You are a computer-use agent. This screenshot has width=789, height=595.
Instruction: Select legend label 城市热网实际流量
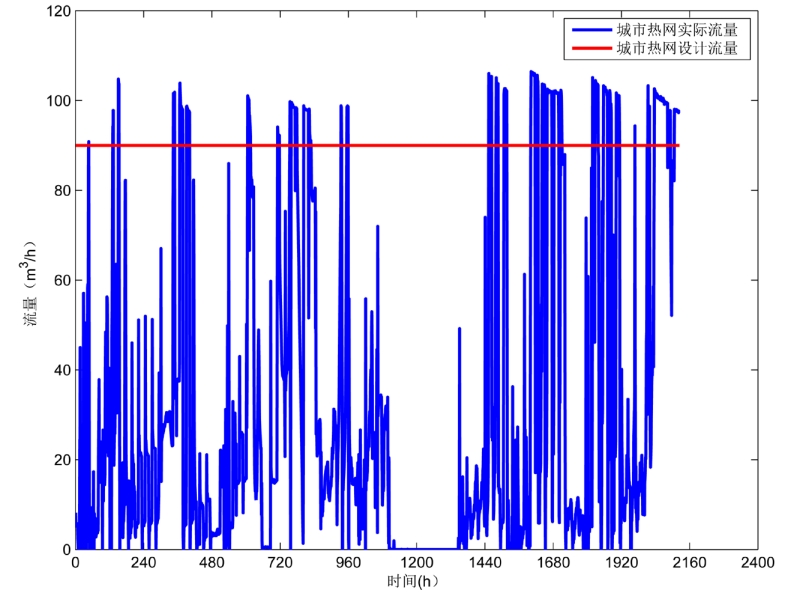(x=677, y=30)
